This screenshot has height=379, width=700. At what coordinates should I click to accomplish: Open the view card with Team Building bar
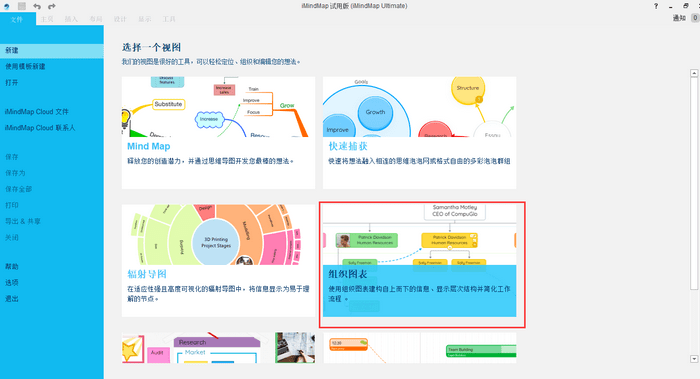click(x=420, y=348)
